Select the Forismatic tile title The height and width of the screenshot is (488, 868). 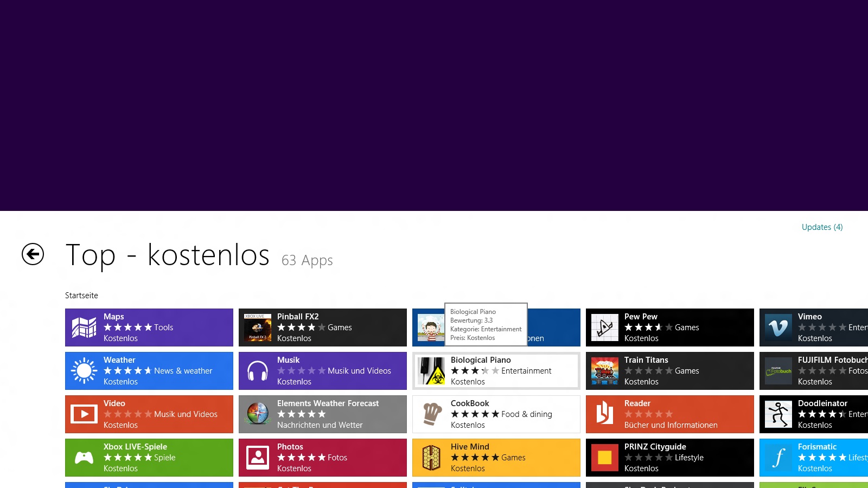[x=817, y=447]
